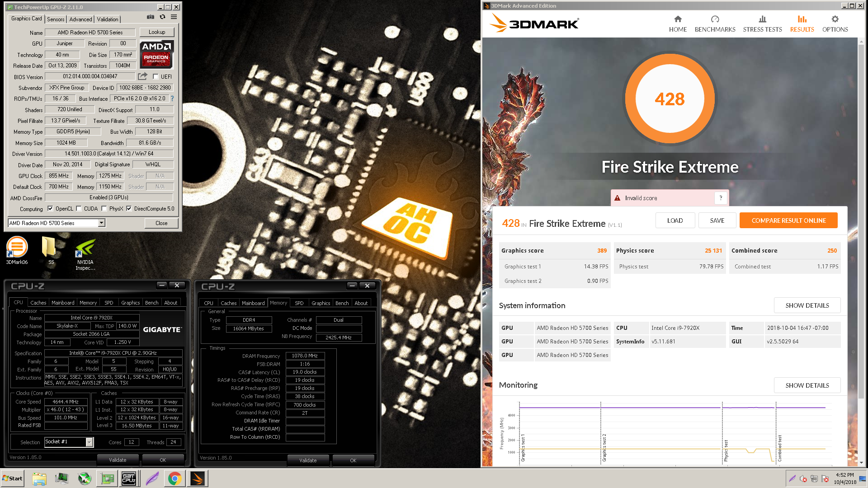Open NVIDIA Inspector desktop shortcut
868x488 pixels.
pos(85,254)
